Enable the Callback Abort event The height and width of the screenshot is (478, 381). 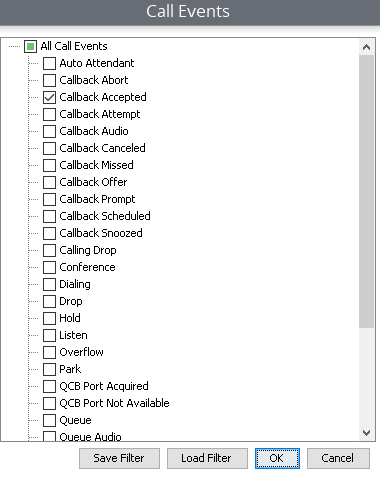pos(49,80)
